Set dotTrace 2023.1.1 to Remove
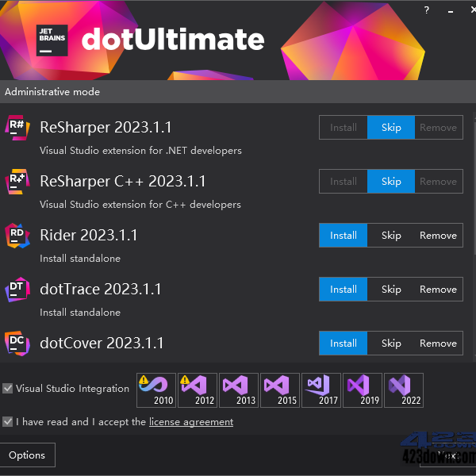The height and width of the screenshot is (476, 476). (x=439, y=290)
